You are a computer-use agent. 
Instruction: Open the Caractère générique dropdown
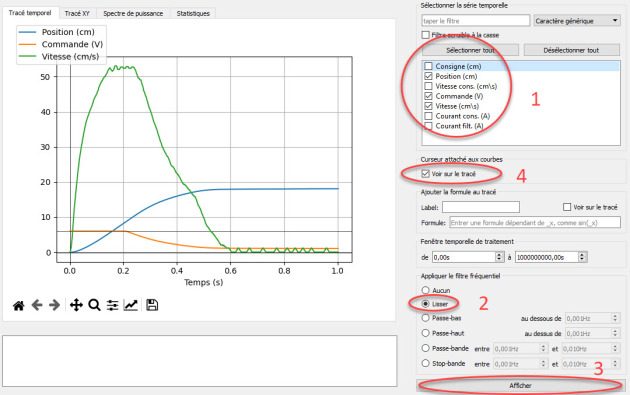577,20
